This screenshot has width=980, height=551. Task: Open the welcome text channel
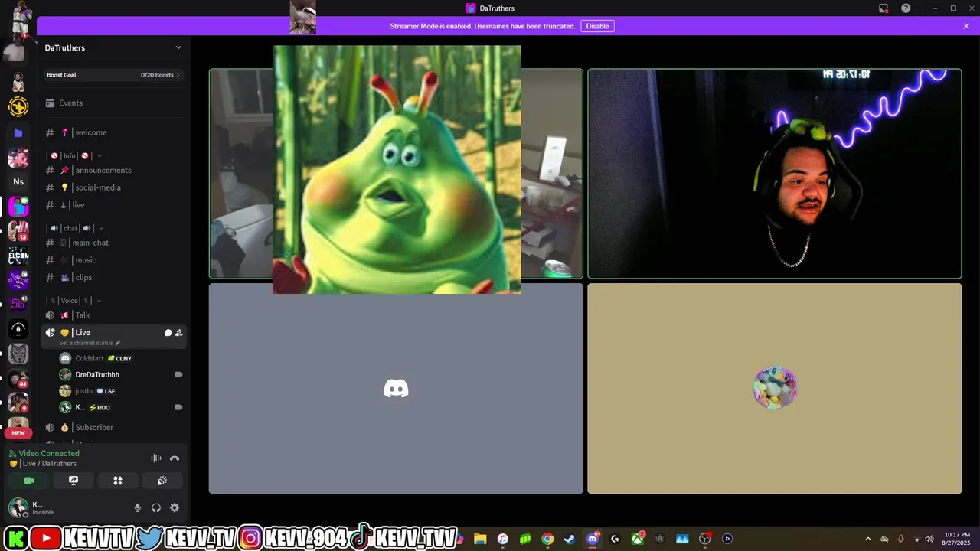pos(113,132)
